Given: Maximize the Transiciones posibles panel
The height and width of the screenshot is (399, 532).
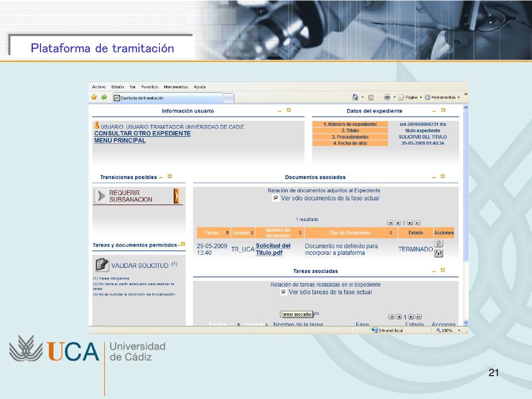Looking at the screenshot, I should [x=170, y=176].
